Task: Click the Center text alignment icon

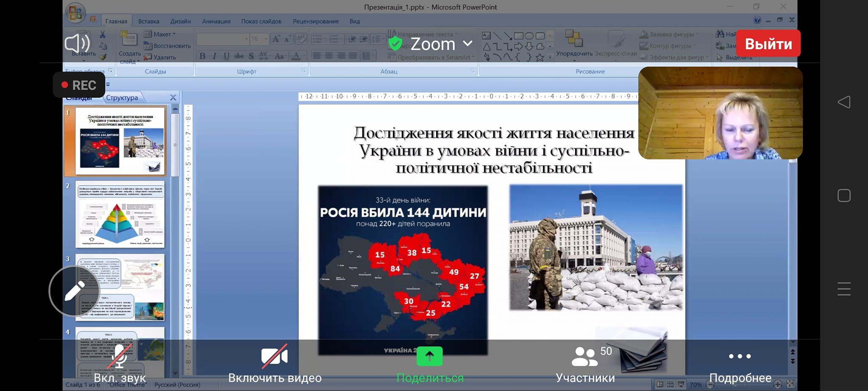Action: 329,56
